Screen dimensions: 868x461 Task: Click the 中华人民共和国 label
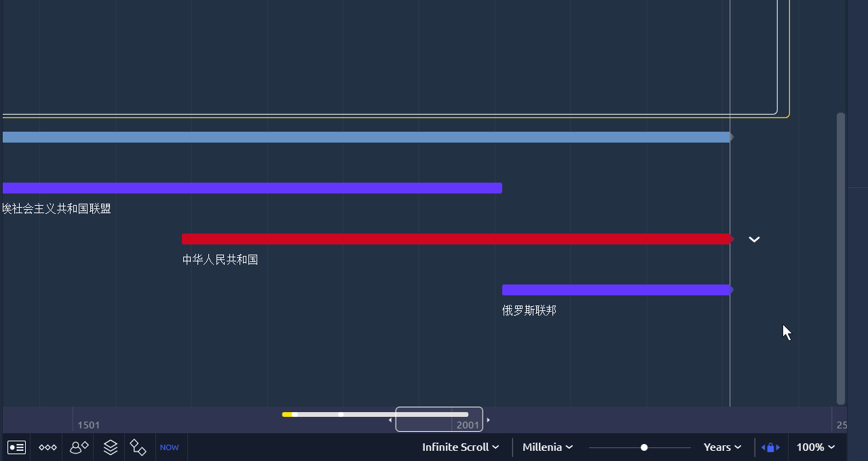point(220,259)
